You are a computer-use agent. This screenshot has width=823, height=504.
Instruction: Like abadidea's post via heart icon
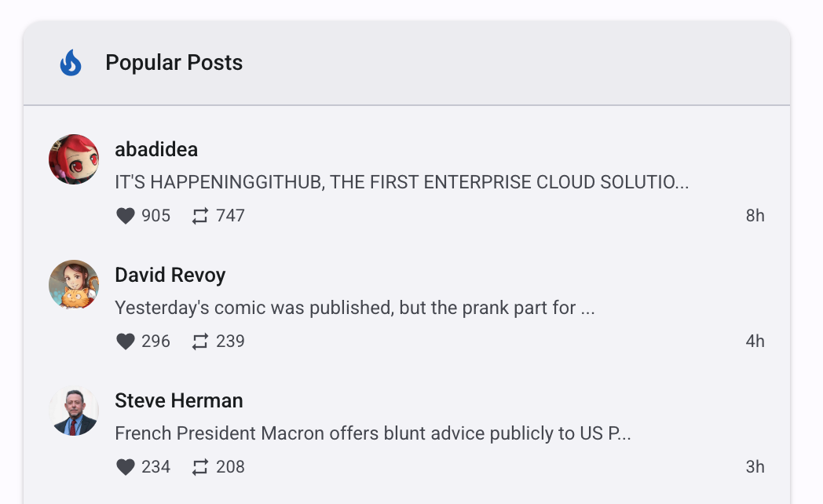point(126,216)
